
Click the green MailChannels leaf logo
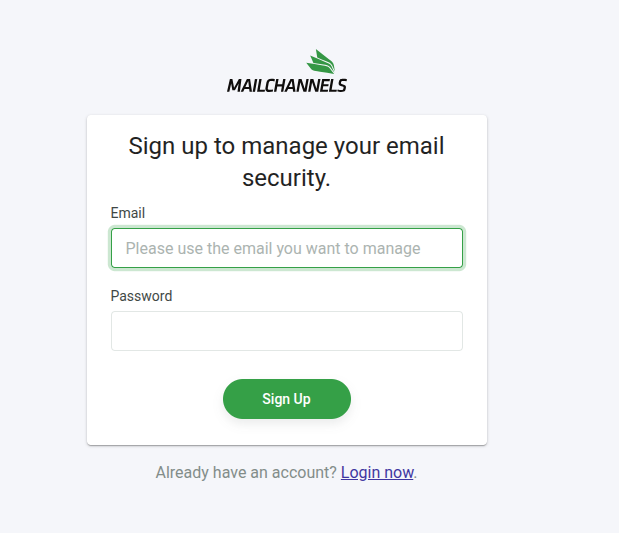pyautogui.click(x=320, y=62)
